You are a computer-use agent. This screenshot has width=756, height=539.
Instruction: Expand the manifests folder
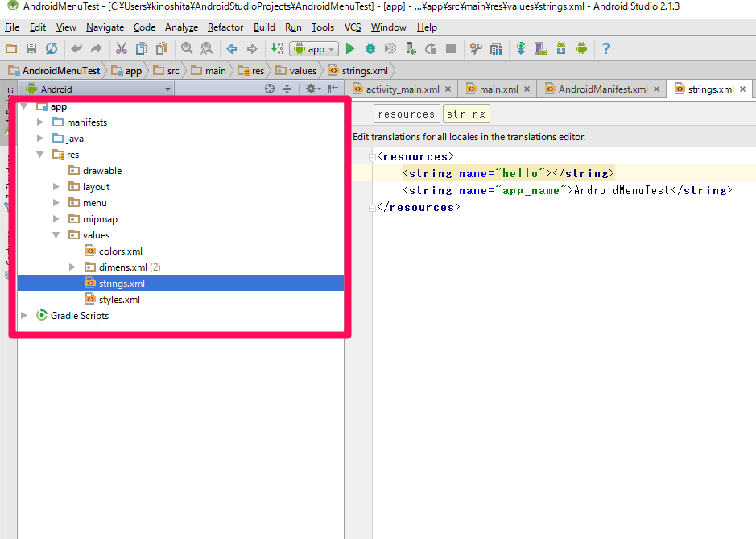(39, 122)
